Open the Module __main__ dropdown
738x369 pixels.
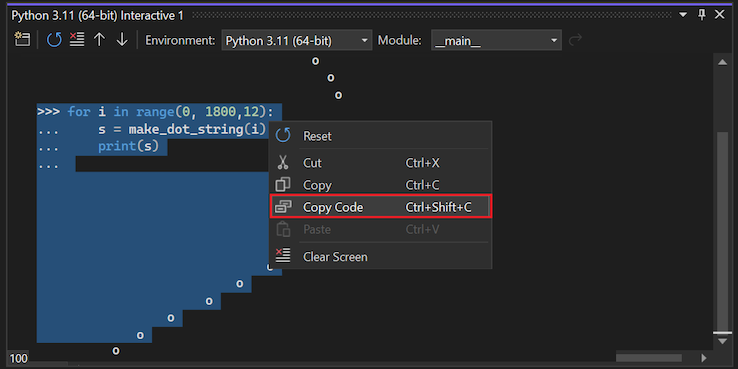tap(496, 40)
